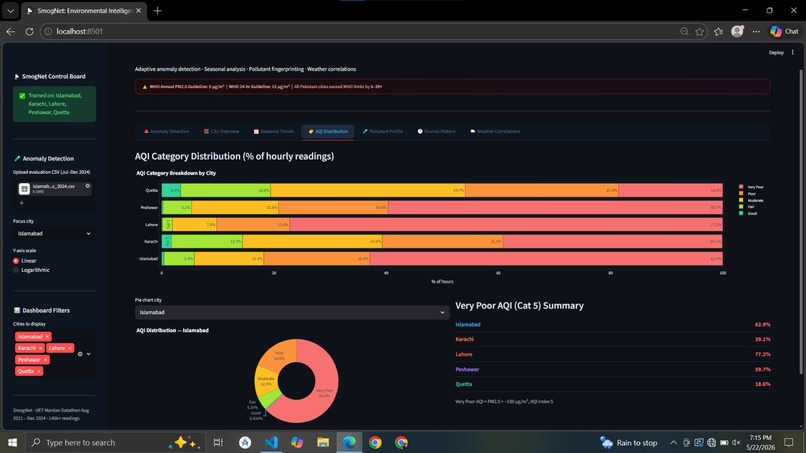Click Lahore in Very Poor summary
This screenshot has height=453, width=806.
(x=464, y=354)
